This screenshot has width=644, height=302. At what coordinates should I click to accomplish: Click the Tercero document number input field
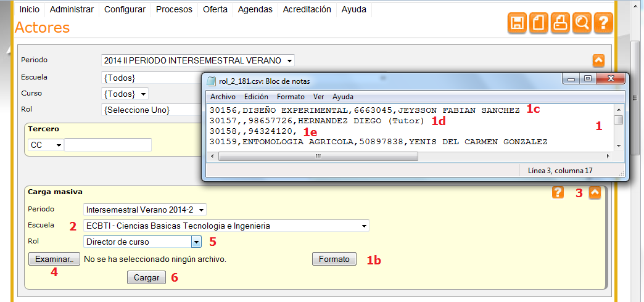(x=108, y=145)
